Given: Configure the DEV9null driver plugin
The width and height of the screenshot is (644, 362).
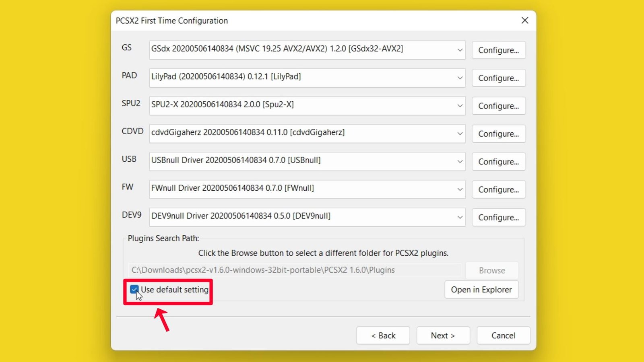Looking at the screenshot, I should (499, 217).
